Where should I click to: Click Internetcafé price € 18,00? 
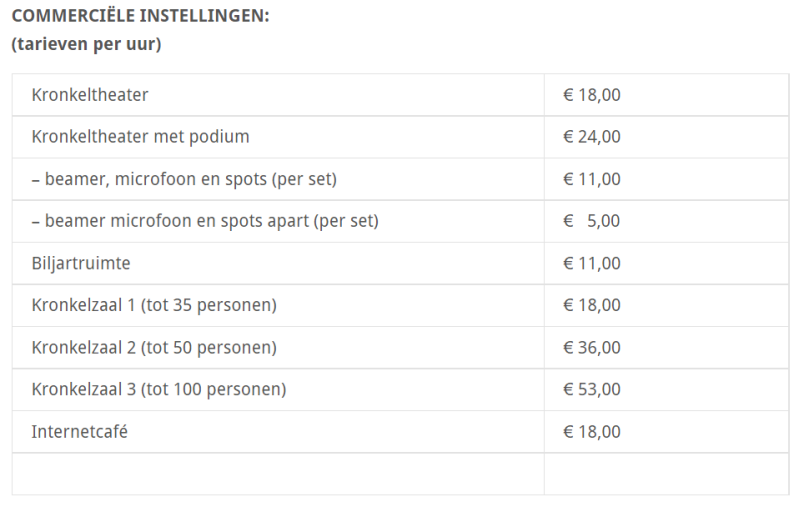coord(592,431)
